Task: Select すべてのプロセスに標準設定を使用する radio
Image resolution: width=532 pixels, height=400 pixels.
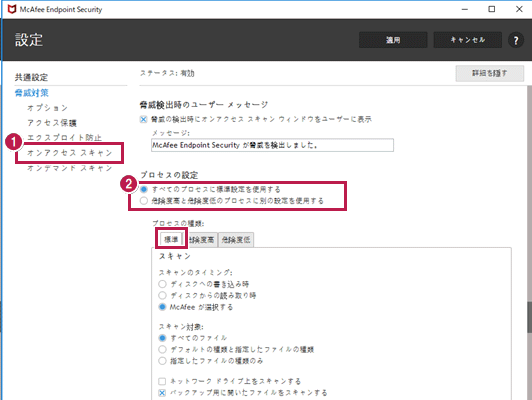Action: click(x=144, y=189)
